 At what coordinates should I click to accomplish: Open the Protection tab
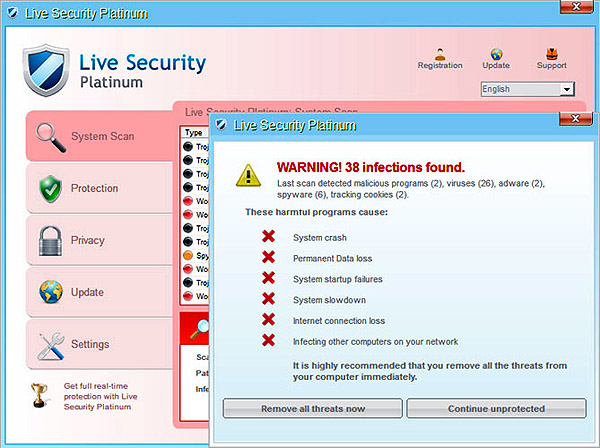[99, 188]
